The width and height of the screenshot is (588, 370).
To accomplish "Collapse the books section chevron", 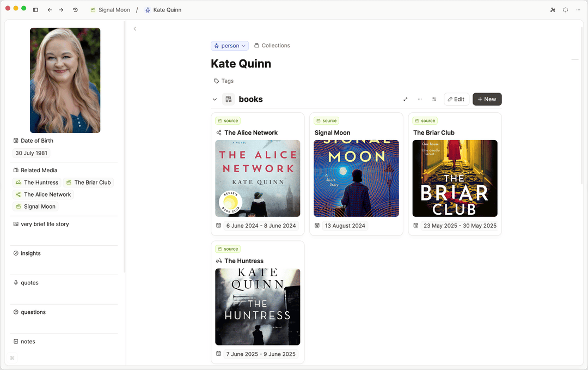I will click(x=215, y=99).
